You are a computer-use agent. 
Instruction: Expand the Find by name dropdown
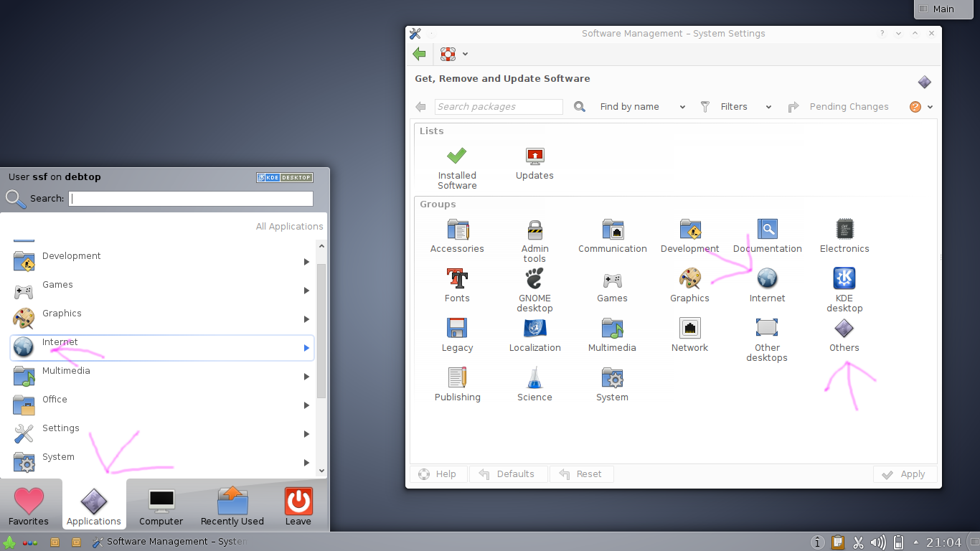coord(642,107)
